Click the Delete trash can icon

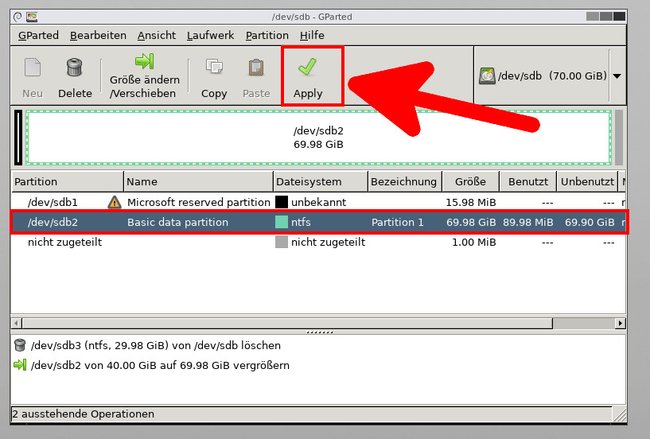(x=74, y=67)
